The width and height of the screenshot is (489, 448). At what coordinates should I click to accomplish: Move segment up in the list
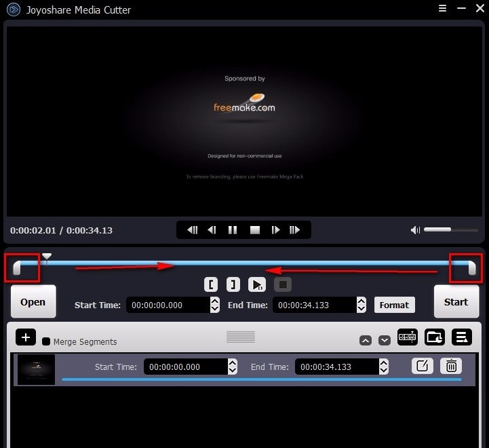(366, 340)
